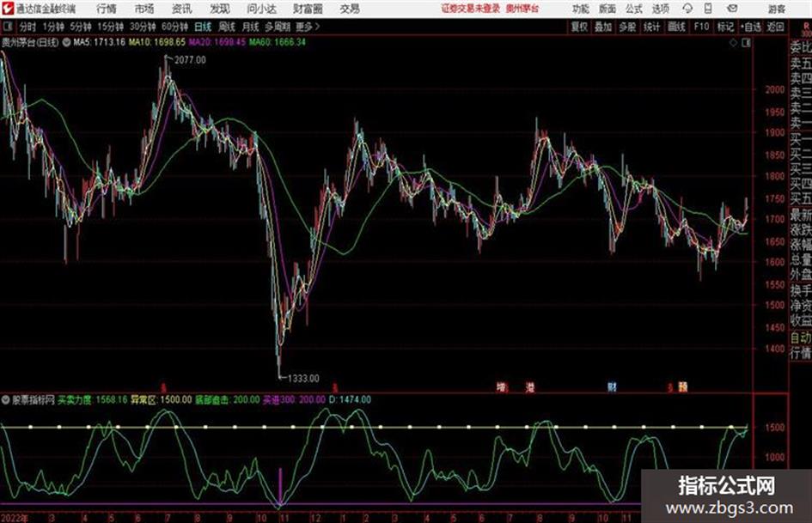The height and width of the screenshot is (523, 812).
Task: Open the 行情 menu
Action: coord(107,9)
